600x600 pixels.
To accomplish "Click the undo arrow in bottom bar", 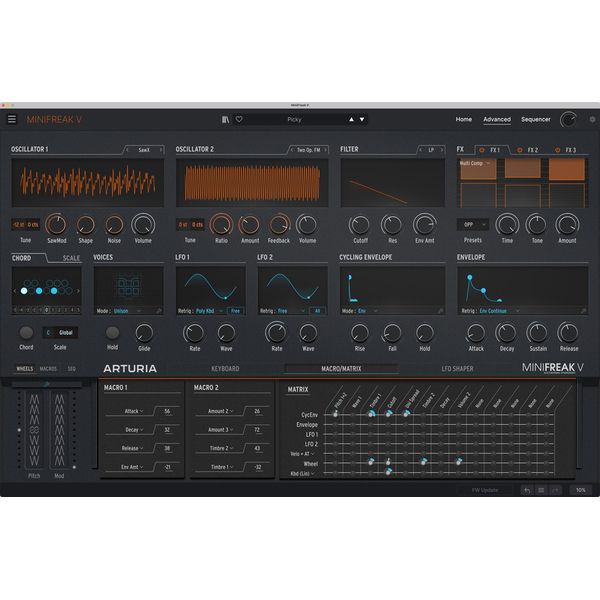I will (x=527, y=490).
